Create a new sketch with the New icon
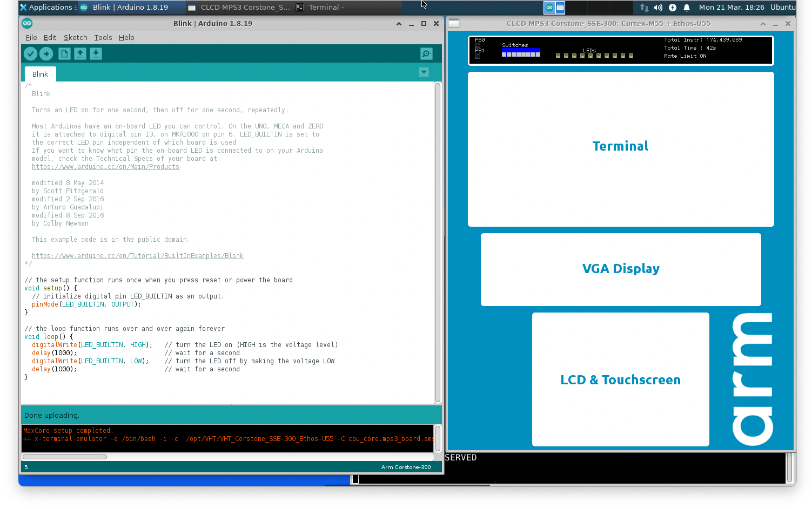812x509 pixels. [x=64, y=53]
